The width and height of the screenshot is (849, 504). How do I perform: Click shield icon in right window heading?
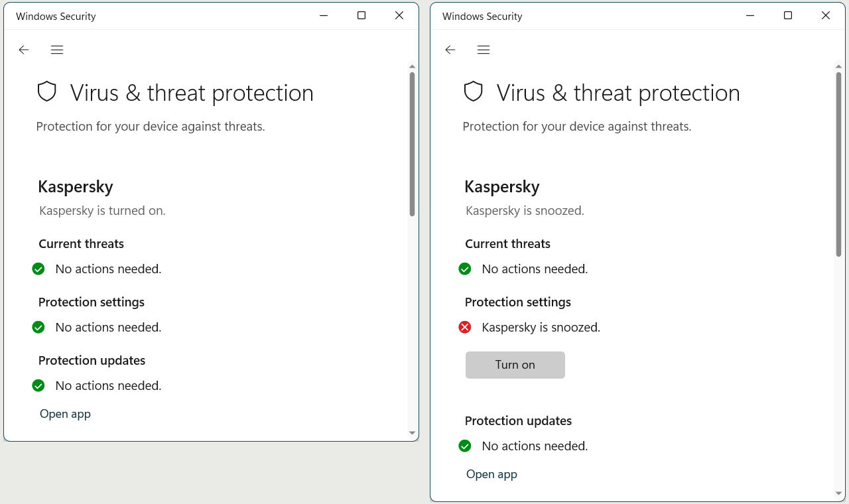473,92
